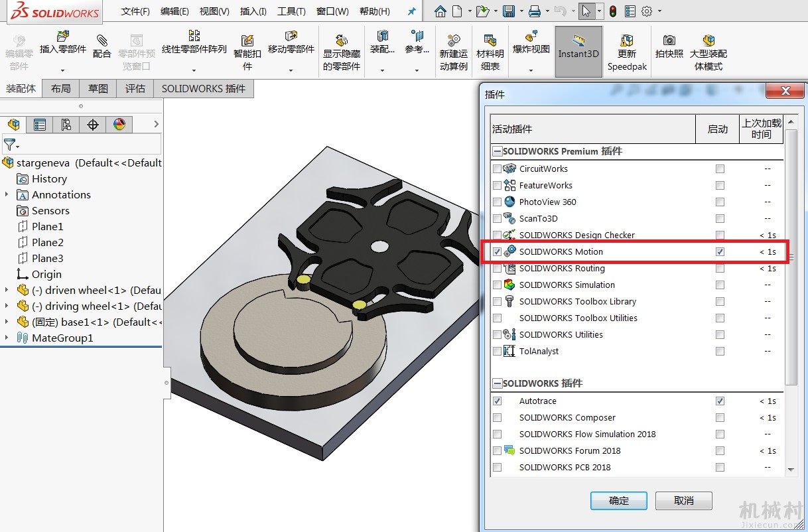Expand manager tabs with right chevron

click(x=157, y=124)
